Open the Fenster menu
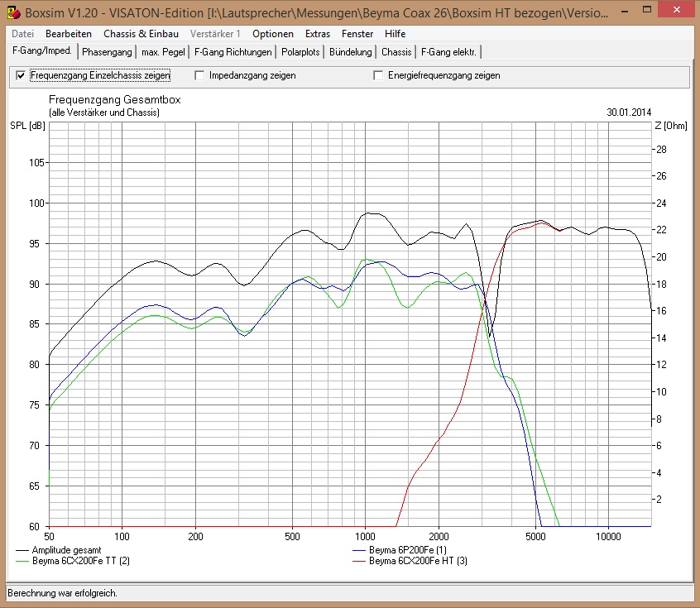This screenshot has width=700, height=608. [357, 34]
